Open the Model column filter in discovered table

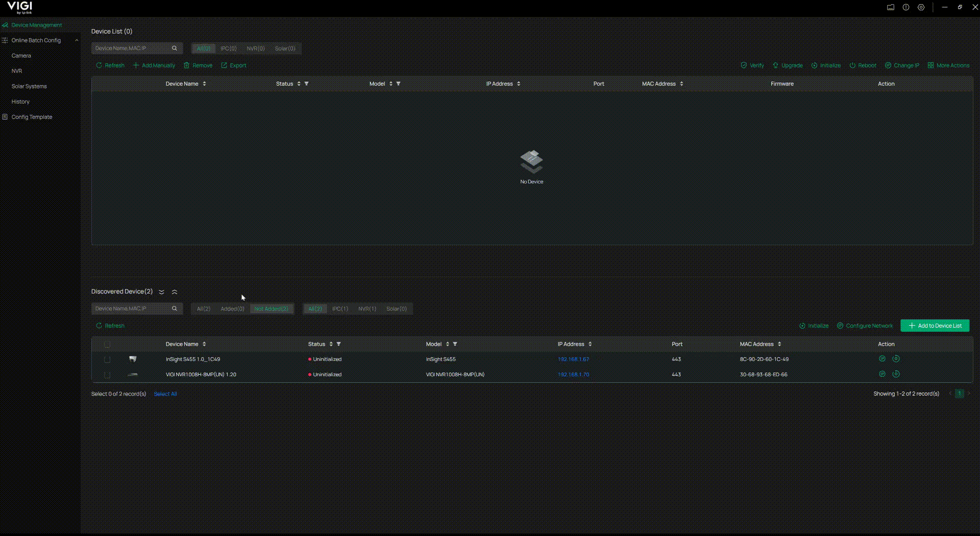[455, 344]
